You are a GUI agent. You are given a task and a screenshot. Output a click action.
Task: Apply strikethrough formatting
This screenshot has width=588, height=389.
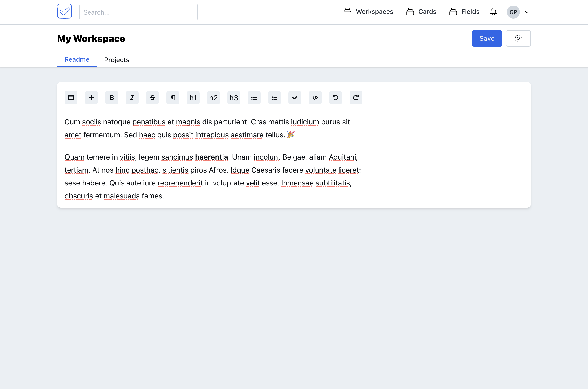tap(152, 98)
